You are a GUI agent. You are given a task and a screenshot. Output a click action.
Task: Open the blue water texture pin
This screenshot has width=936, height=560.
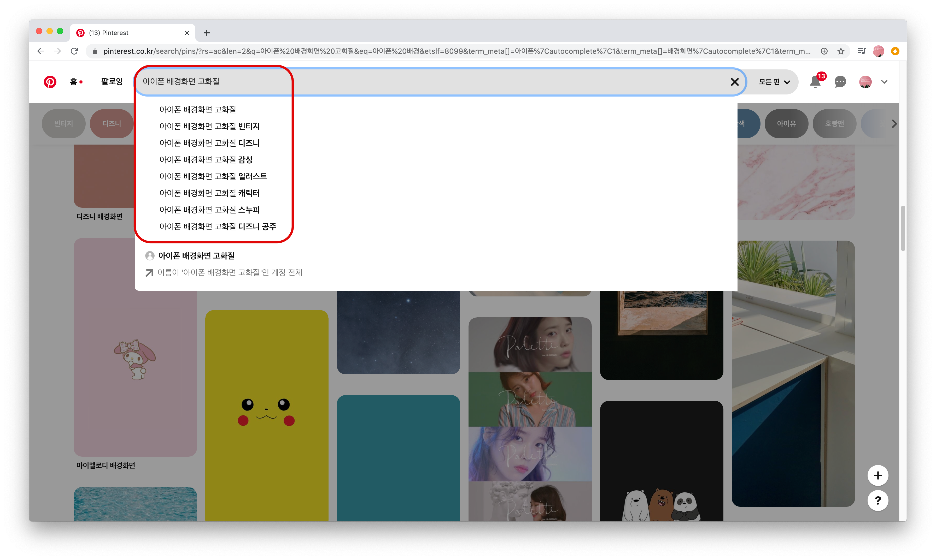tap(135, 504)
